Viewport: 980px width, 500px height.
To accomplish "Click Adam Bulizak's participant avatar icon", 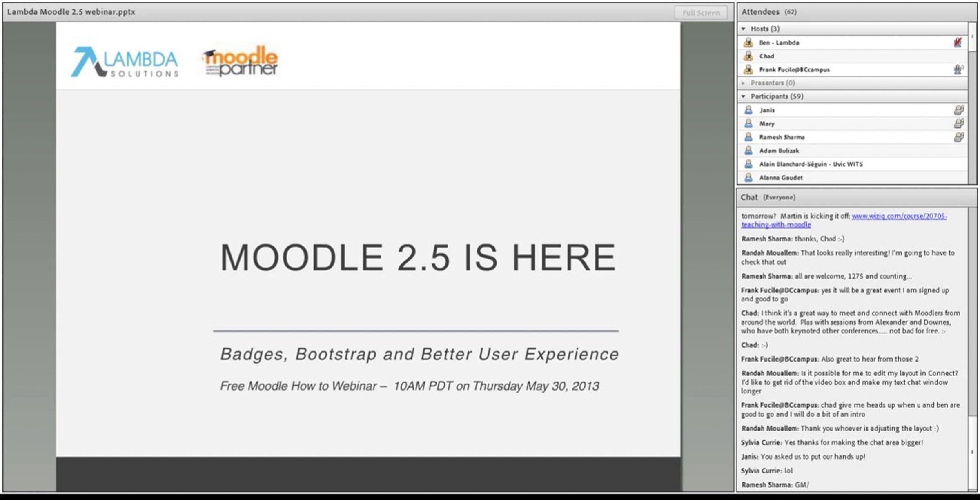I will (748, 150).
